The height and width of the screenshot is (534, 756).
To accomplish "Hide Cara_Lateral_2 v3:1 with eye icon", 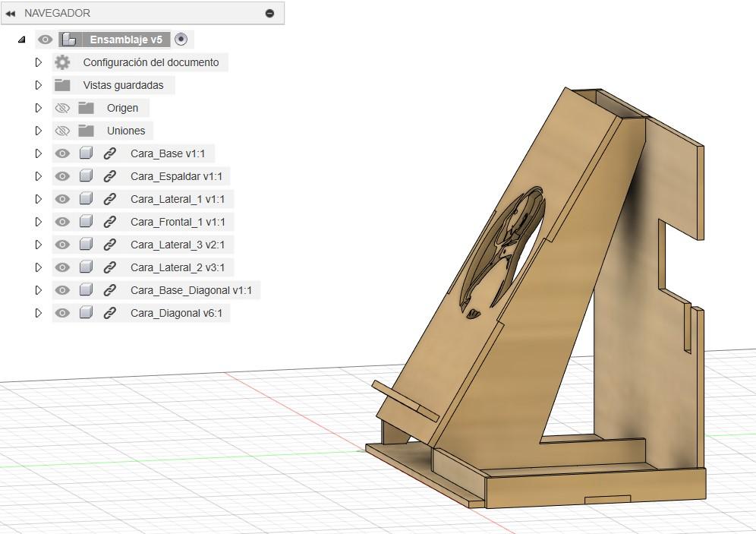I will click(x=62, y=267).
